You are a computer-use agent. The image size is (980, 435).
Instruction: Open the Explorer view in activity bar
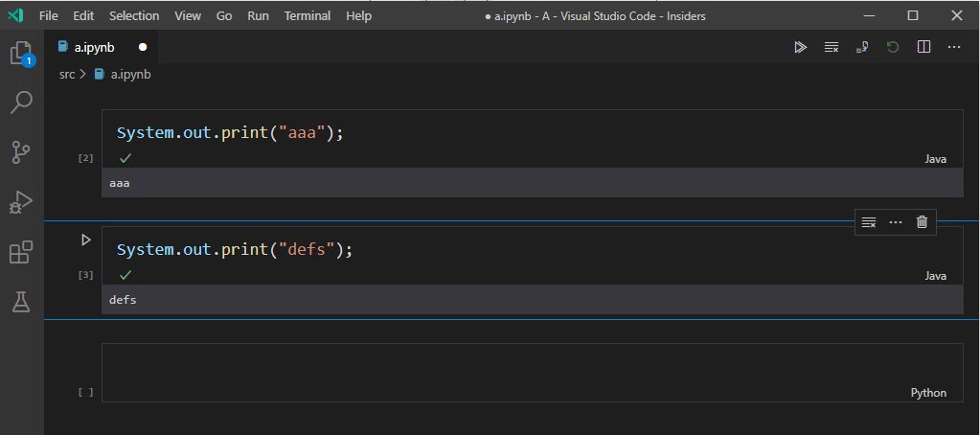(22, 53)
